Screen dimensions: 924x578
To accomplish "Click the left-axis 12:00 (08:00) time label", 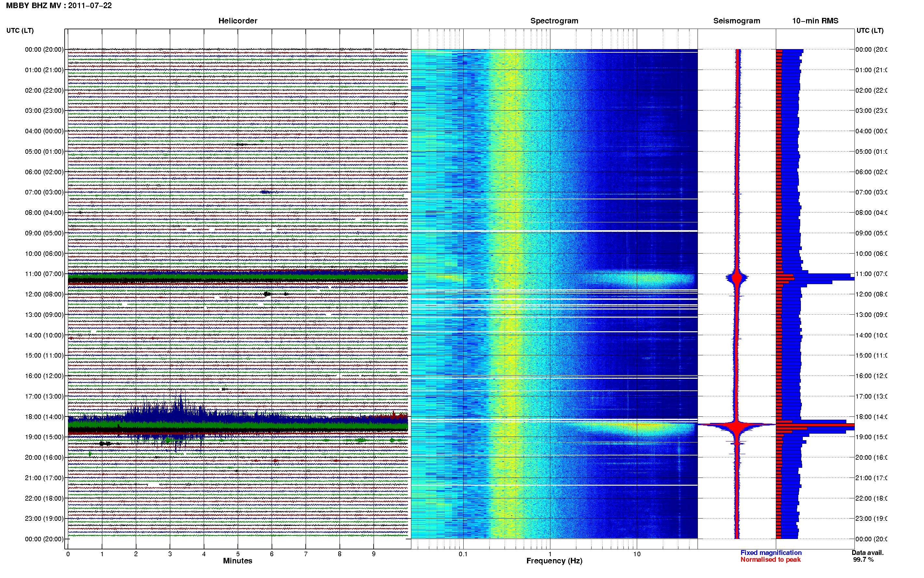I will tap(44, 294).
